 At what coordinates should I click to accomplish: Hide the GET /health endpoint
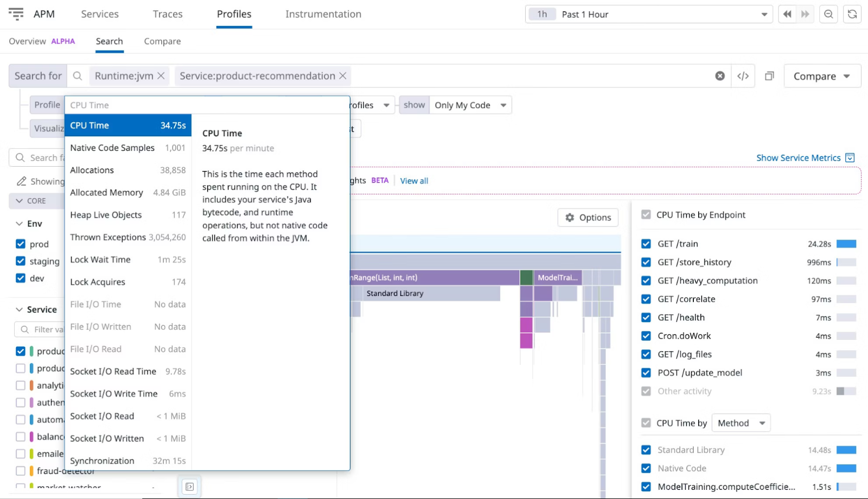click(x=646, y=317)
